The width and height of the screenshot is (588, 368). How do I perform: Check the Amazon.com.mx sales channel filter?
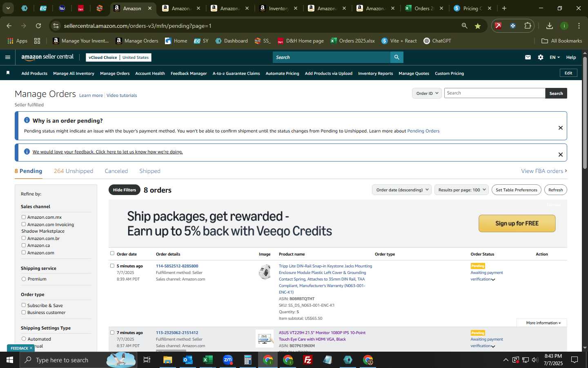tap(24, 217)
